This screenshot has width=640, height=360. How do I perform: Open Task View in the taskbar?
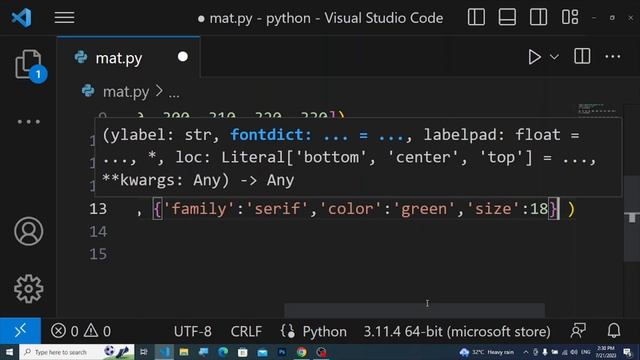tap(144, 352)
